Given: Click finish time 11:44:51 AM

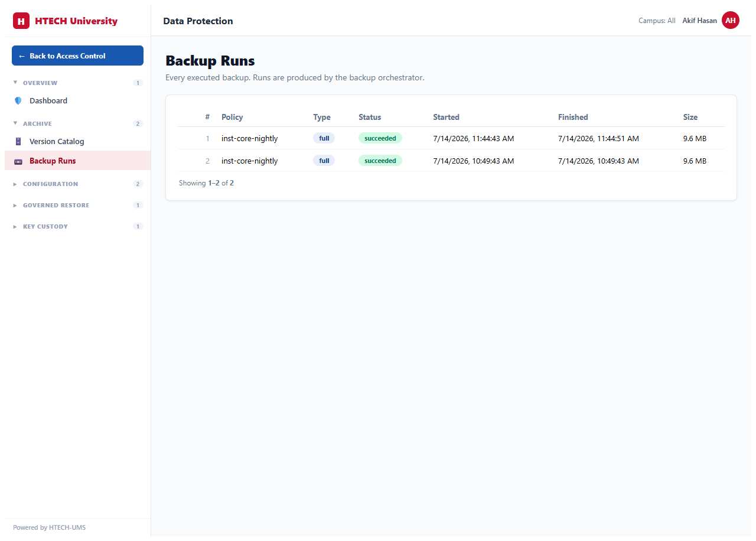Looking at the screenshot, I should coord(598,138).
